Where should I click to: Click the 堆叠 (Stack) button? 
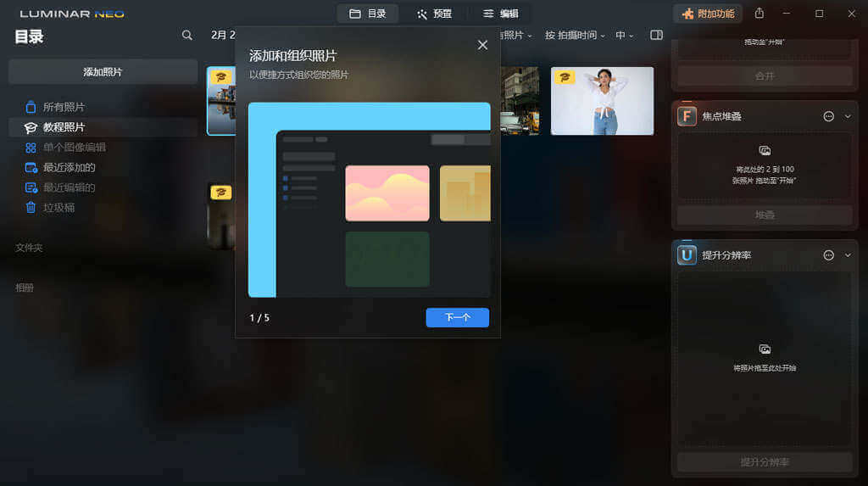click(765, 215)
